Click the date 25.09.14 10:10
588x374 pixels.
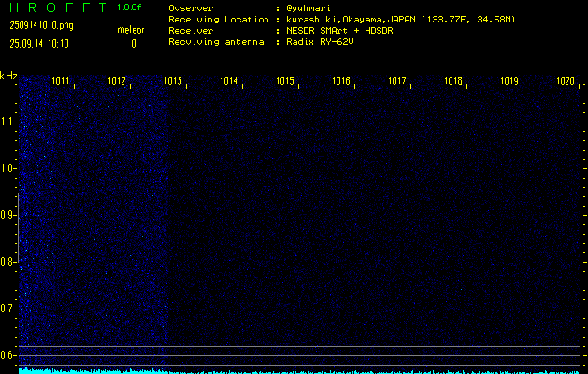click(39, 44)
